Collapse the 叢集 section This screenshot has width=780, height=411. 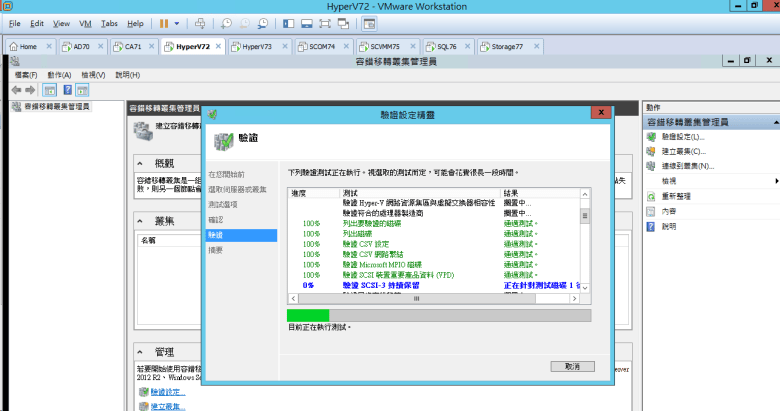[143, 221]
